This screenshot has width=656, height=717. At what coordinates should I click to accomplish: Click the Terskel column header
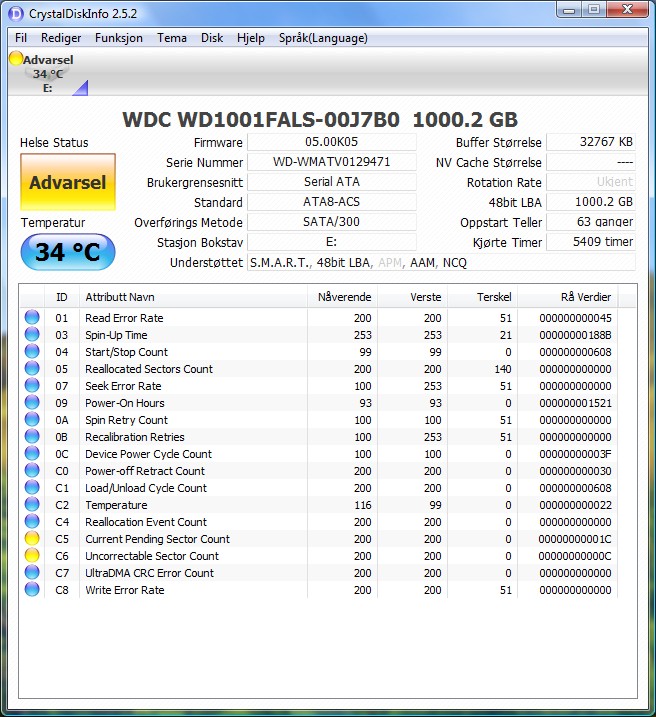click(482, 297)
